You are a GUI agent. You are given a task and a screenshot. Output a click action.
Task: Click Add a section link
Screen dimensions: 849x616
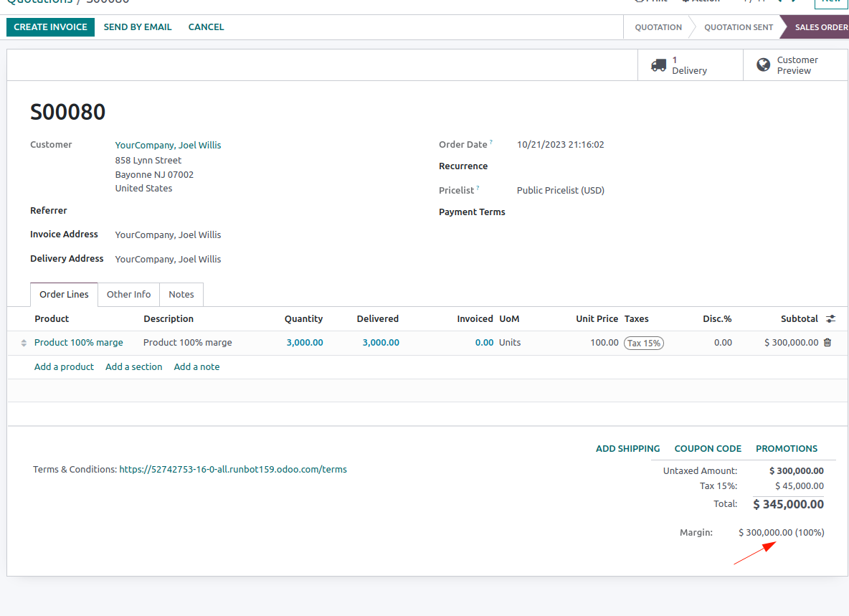click(134, 367)
